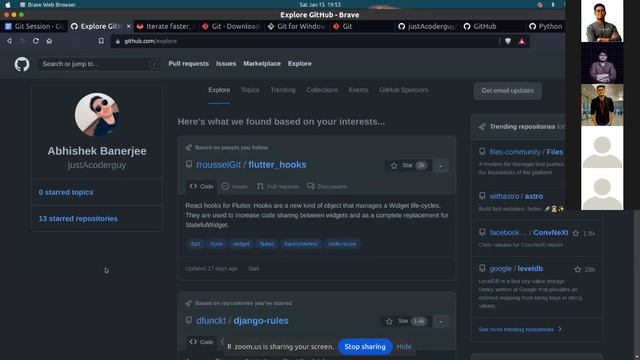Screen dimensions: 640x360
Task: Reload the page with refresh icon
Action: [36, 41]
